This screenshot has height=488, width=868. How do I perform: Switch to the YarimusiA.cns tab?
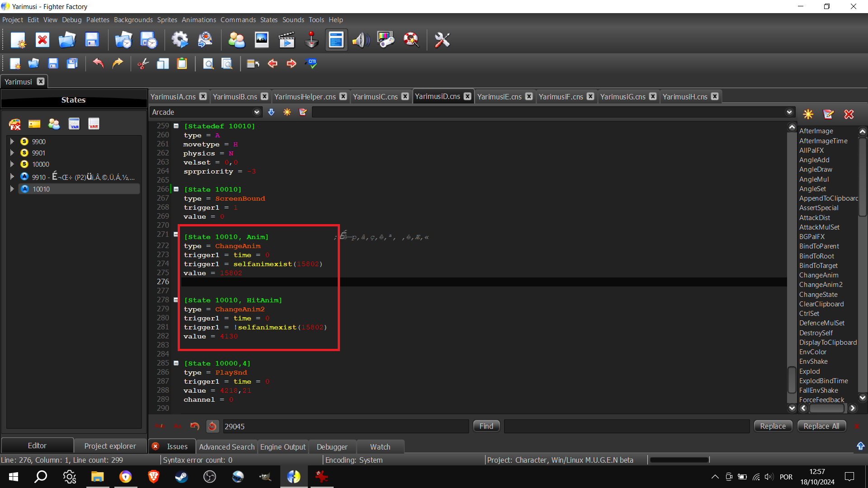point(173,97)
